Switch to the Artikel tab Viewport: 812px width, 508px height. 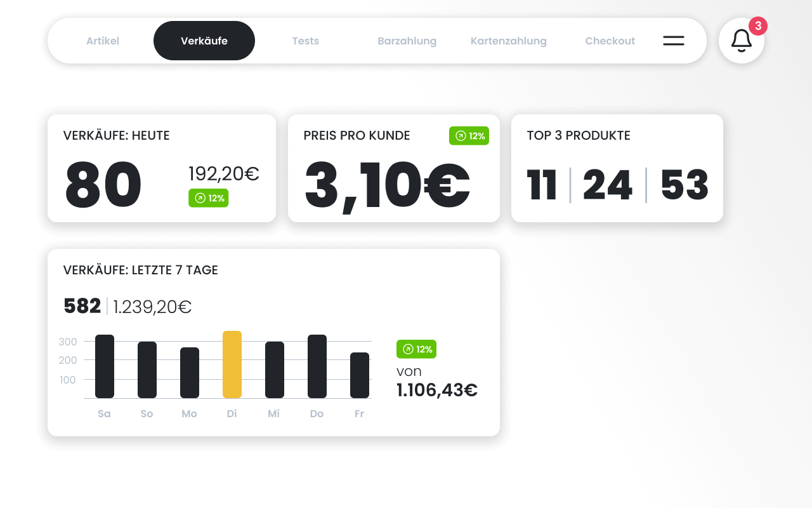pyautogui.click(x=103, y=41)
